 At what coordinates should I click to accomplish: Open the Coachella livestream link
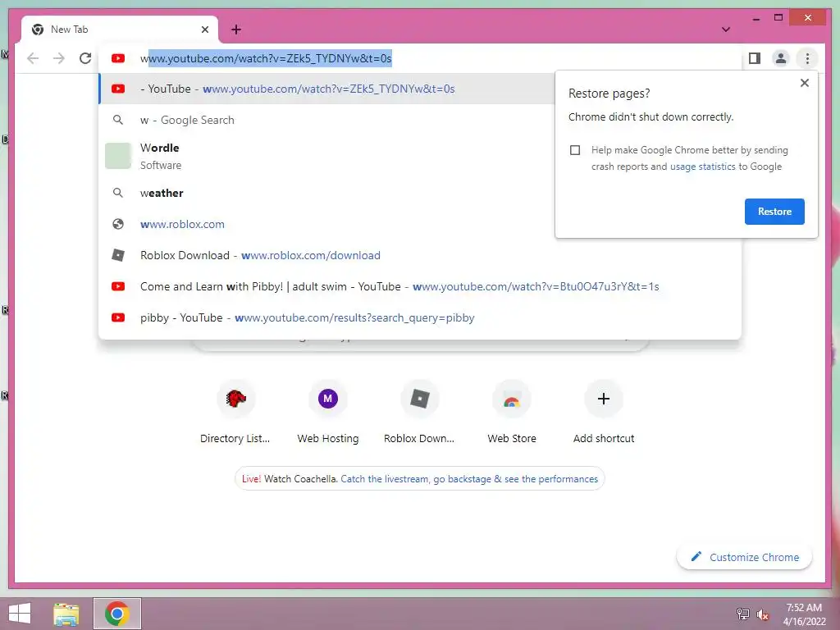coord(468,479)
